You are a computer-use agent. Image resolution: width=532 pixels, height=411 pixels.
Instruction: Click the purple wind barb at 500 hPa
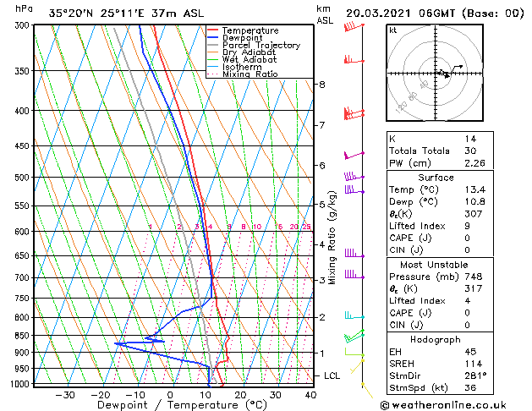pyautogui.click(x=354, y=177)
